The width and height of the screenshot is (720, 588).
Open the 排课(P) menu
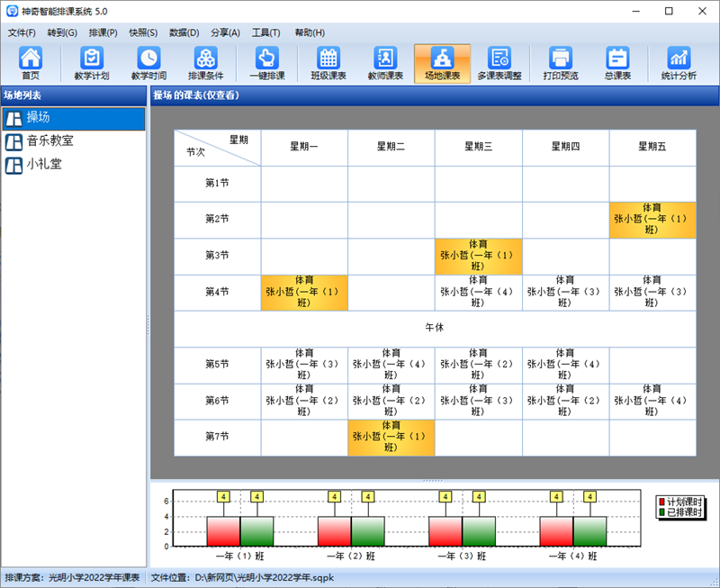(103, 32)
